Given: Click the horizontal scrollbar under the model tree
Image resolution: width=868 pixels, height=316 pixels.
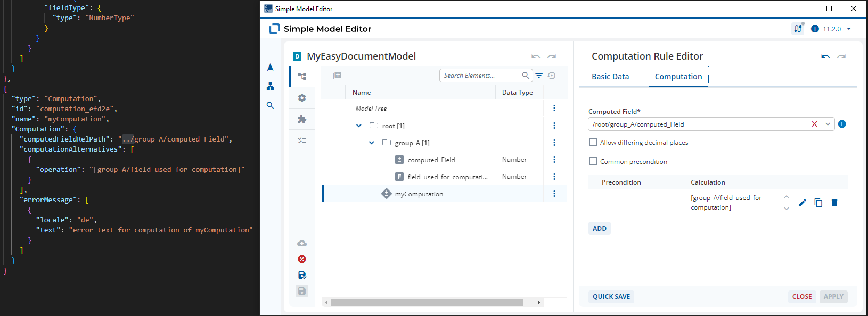Looking at the screenshot, I should [x=427, y=302].
